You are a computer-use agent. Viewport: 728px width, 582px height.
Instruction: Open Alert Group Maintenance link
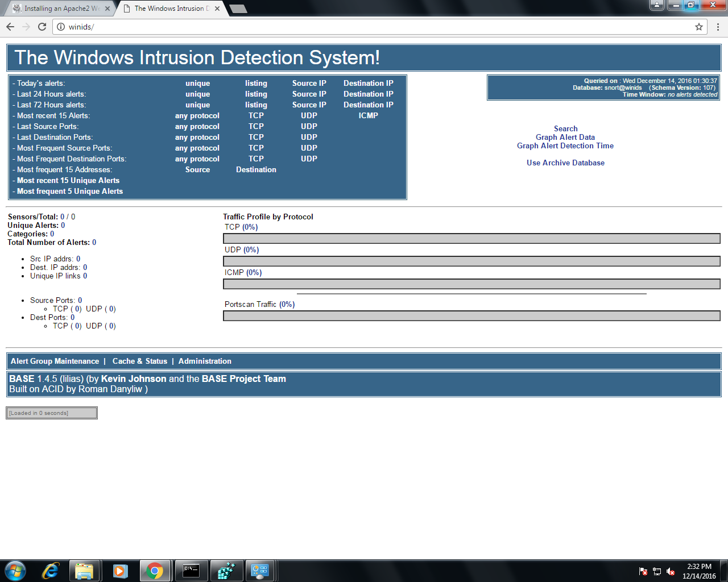coord(55,361)
